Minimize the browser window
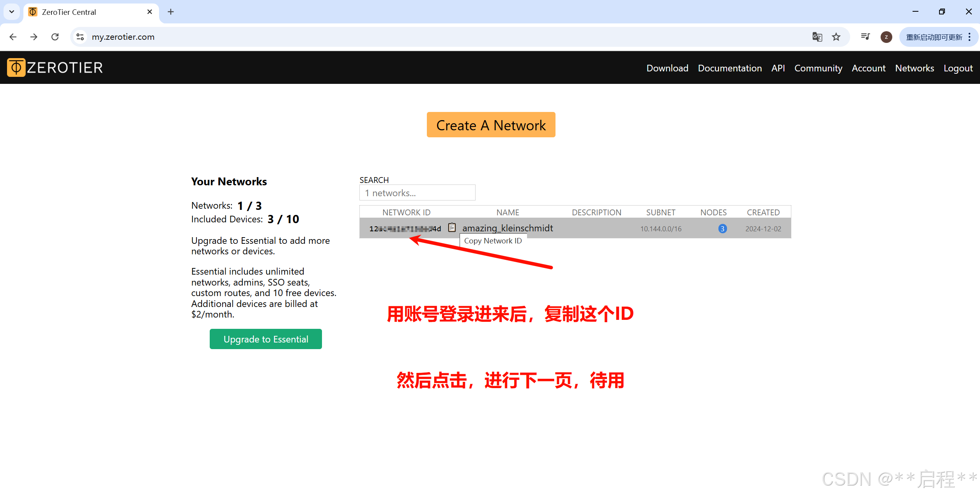 (x=915, y=12)
